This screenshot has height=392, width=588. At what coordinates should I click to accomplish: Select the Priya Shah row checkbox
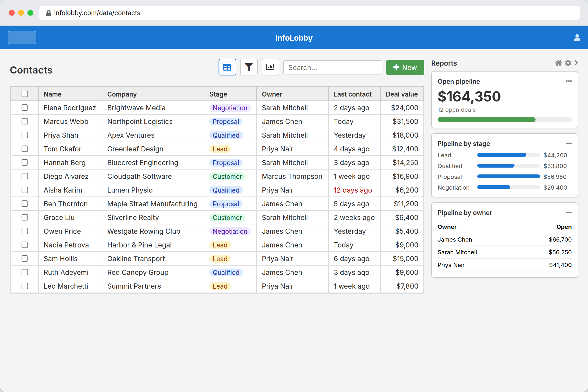(x=25, y=135)
